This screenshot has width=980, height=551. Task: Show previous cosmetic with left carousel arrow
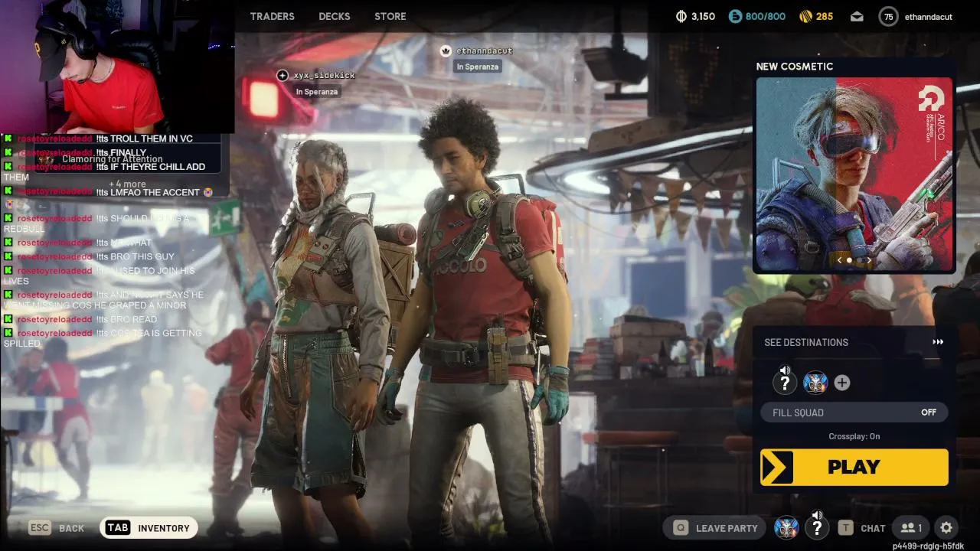(839, 260)
